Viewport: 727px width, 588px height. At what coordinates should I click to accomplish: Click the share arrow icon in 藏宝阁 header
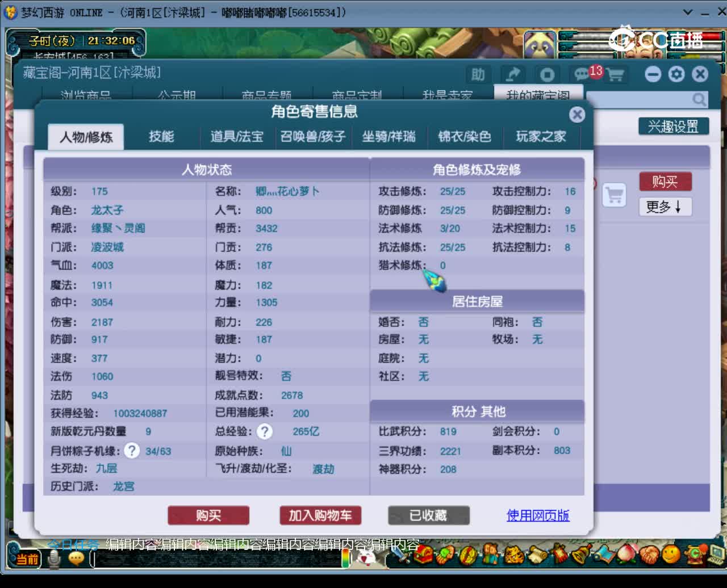(513, 74)
